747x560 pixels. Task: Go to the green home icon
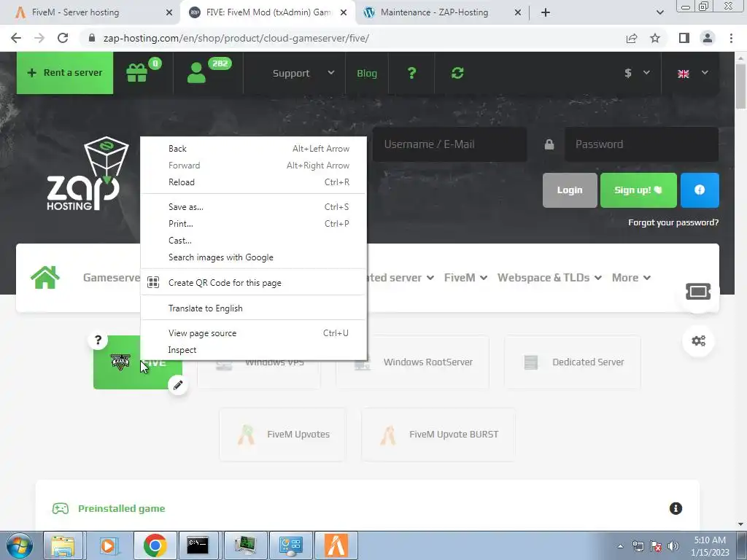[45, 278]
